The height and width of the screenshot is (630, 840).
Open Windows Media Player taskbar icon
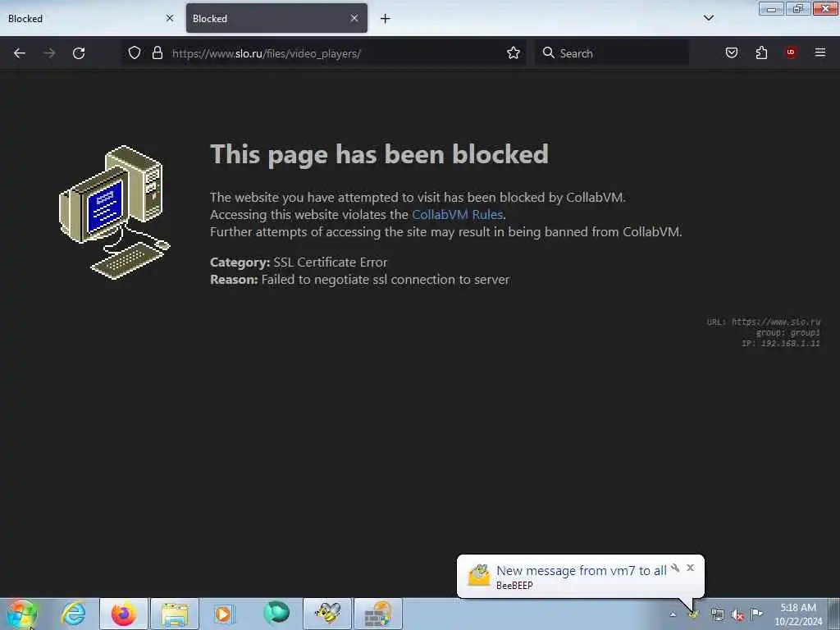[224, 614]
